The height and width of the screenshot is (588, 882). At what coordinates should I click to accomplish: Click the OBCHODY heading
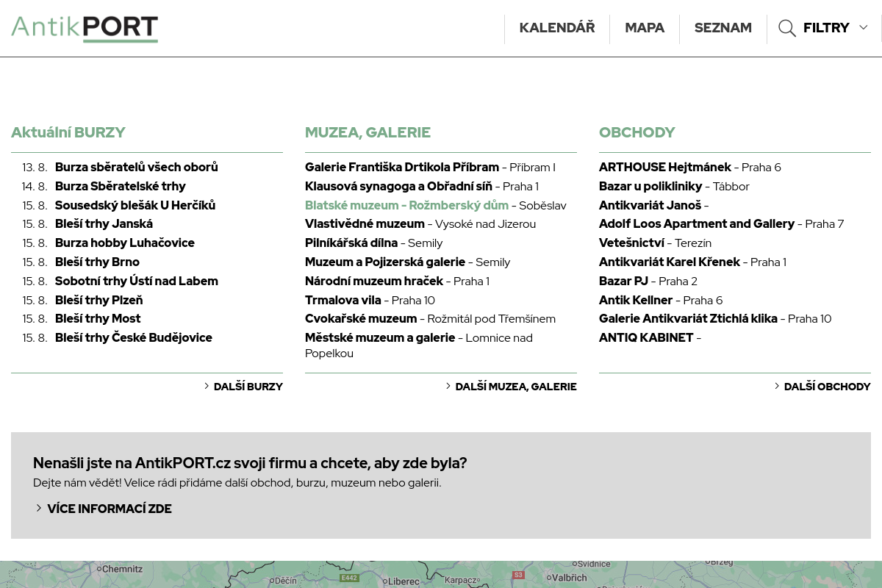point(637,132)
